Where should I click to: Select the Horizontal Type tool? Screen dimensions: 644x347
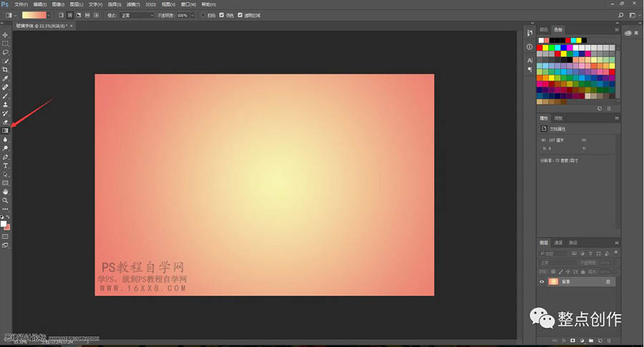pyautogui.click(x=5, y=166)
